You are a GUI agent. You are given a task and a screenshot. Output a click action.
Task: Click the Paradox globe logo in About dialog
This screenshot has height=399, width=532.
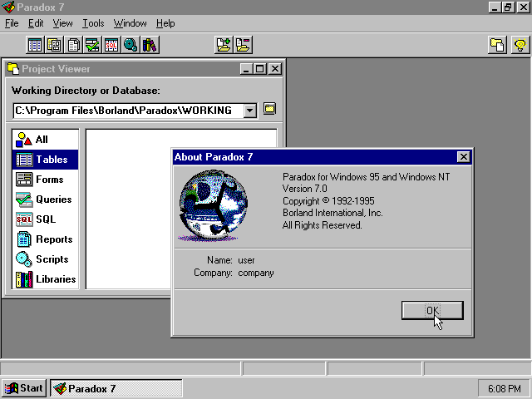tap(213, 205)
